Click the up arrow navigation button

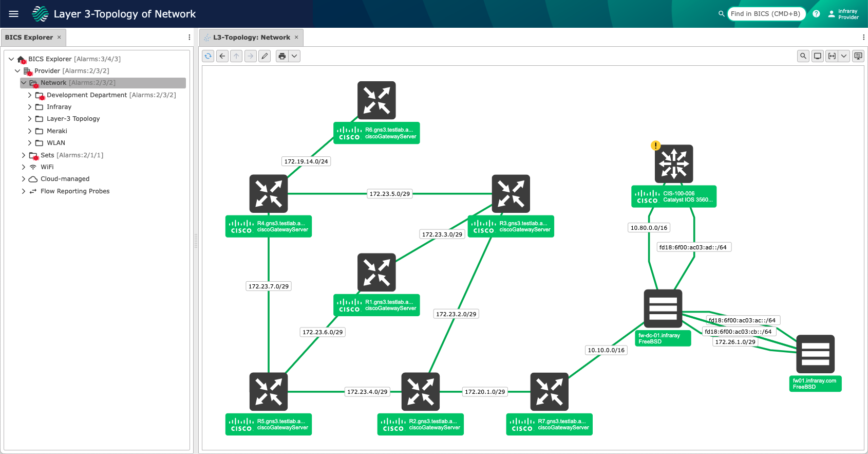236,56
